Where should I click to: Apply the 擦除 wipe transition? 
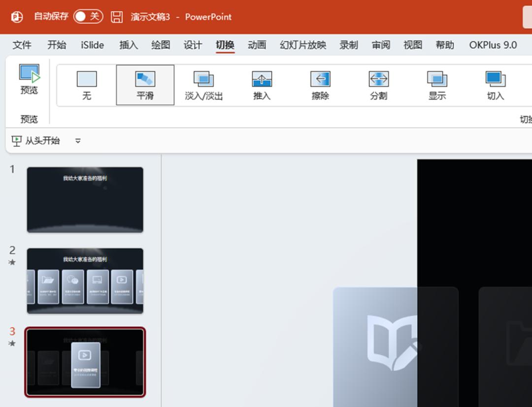click(x=320, y=85)
